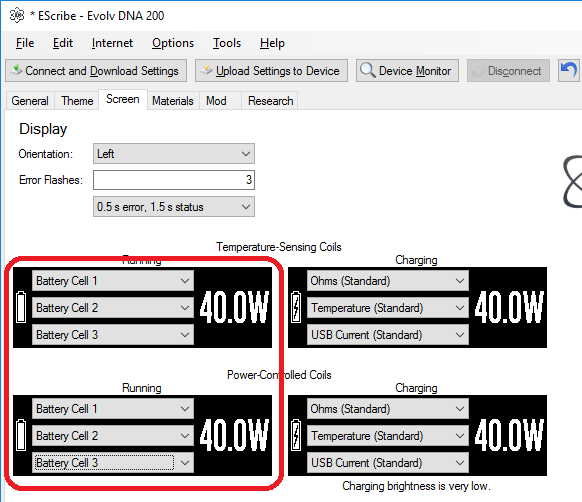Click the Error Flashes input field
582x502 pixels.
coord(174,180)
